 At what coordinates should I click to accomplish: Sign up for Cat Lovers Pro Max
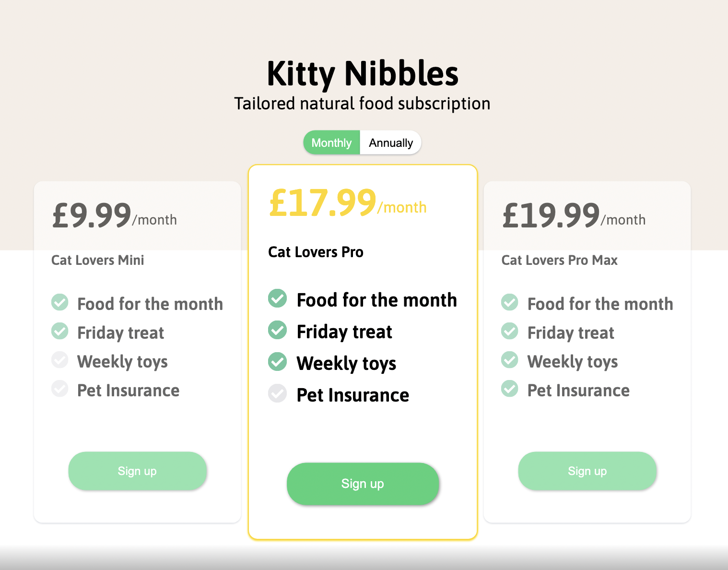tap(587, 471)
